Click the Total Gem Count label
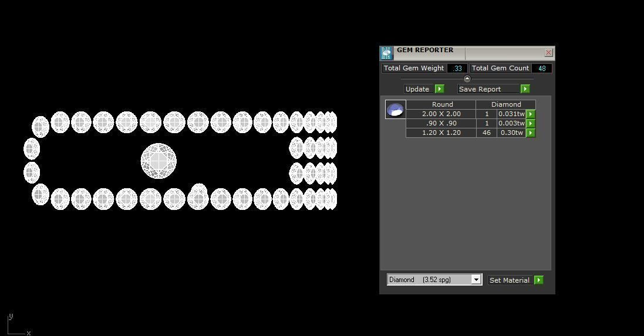Viewport: 644px width, 336px height. (x=500, y=68)
